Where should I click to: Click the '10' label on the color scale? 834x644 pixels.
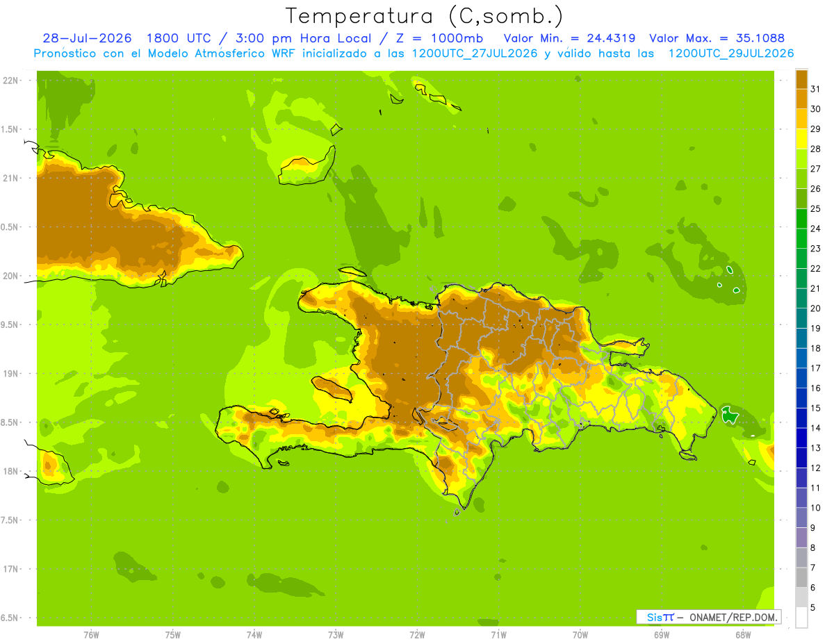point(815,508)
